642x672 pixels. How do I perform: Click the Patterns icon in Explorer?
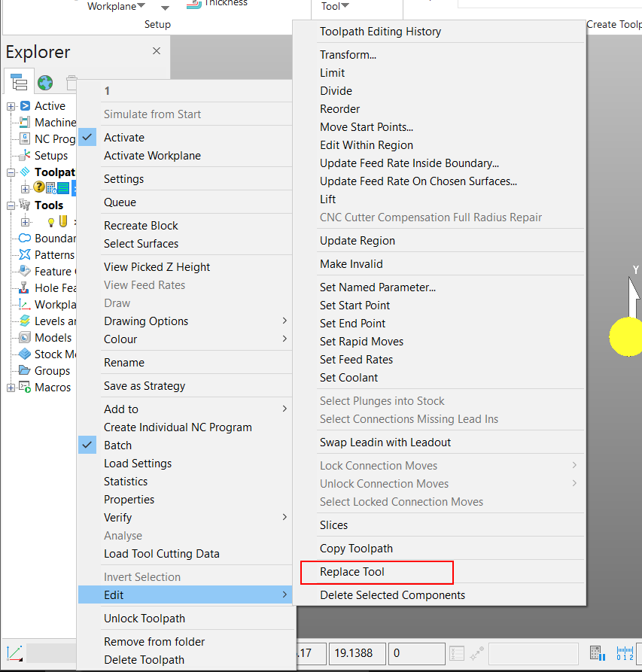pos(23,254)
